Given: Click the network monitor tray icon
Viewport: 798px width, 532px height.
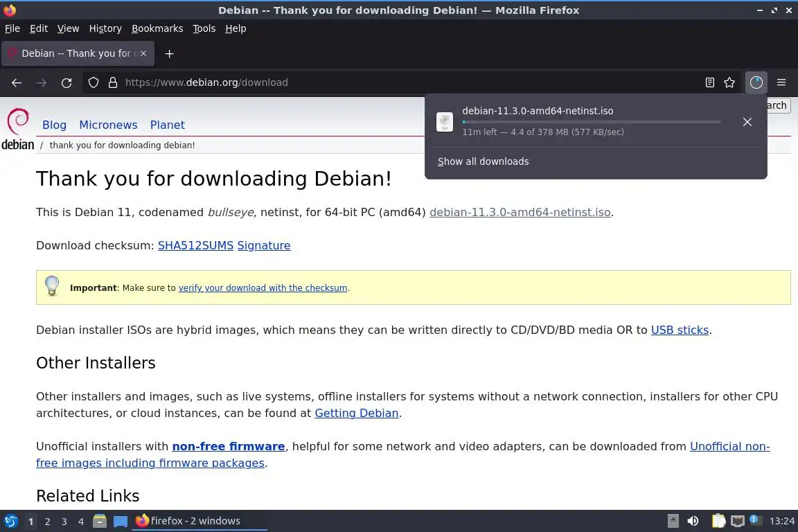Looking at the screenshot, I should 737,521.
